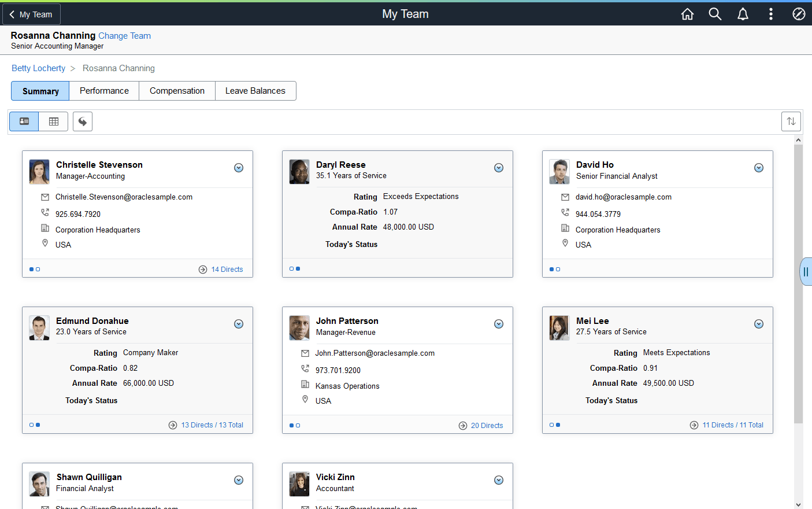The image size is (812, 509).
Task: Select the filled page dot on Daryl Reese's card
Action: point(298,269)
